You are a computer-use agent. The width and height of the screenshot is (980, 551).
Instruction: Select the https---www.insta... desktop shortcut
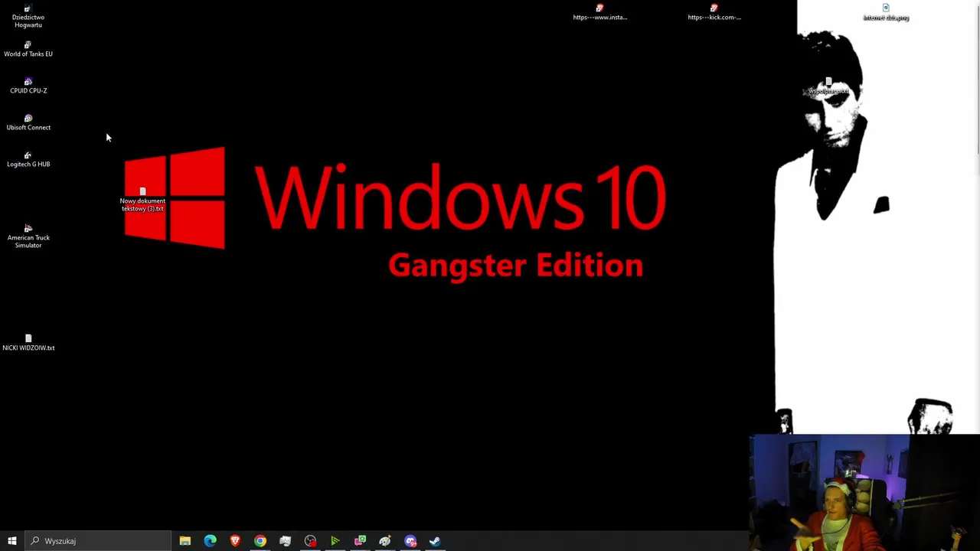click(600, 12)
